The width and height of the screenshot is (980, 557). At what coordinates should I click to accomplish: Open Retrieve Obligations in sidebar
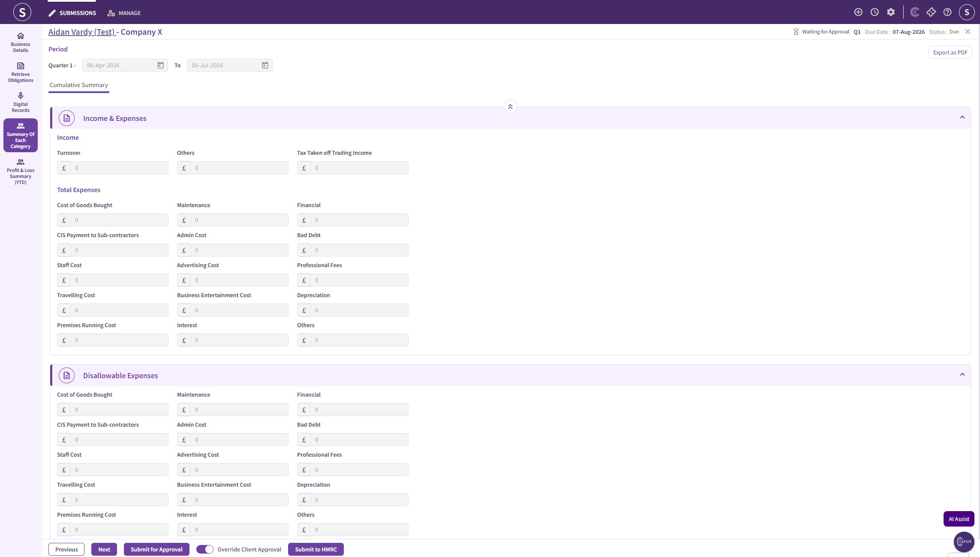click(21, 72)
